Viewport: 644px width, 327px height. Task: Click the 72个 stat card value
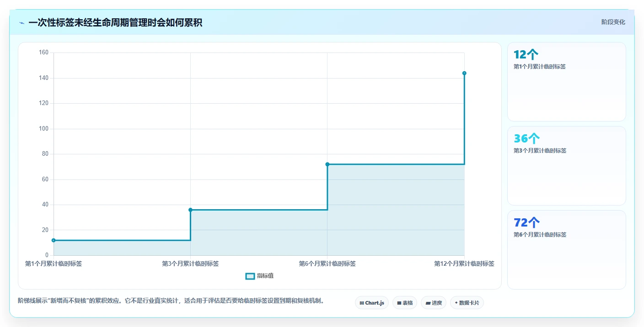[527, 223]
